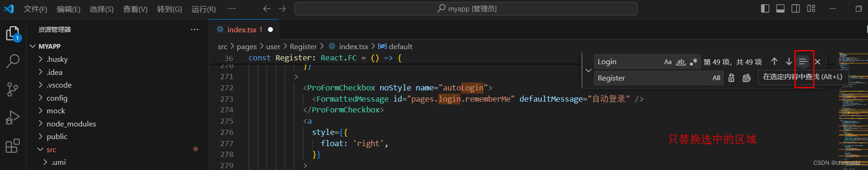Viewport: 868px width, 170px height.
Task: Open the 转到(G) menu
Action: pyautogui.click(x=169, y=9)
